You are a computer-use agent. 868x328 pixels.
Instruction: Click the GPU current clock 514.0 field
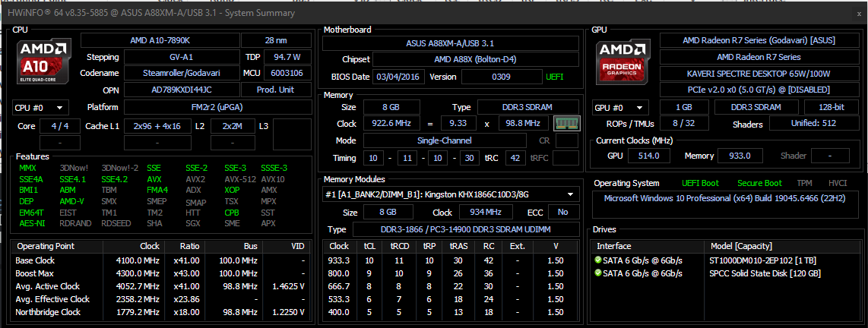click(648, 156)
